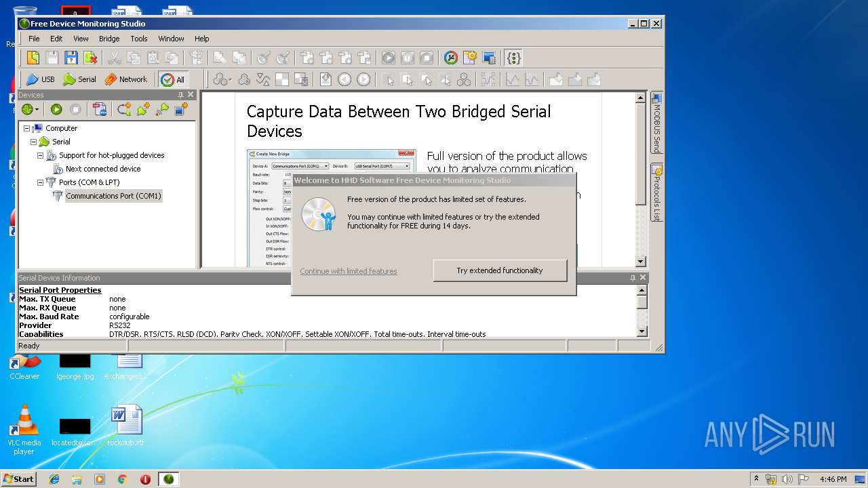Viewport: 868px width, 488px height.
Task: Collapse the Serial tree node
Action: [33, 142]
